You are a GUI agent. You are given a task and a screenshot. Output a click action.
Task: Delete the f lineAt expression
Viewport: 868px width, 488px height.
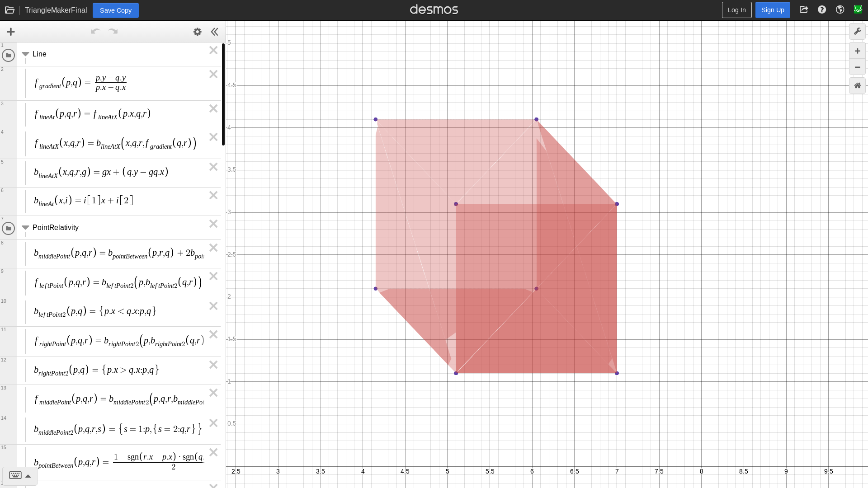click(213, 108)
